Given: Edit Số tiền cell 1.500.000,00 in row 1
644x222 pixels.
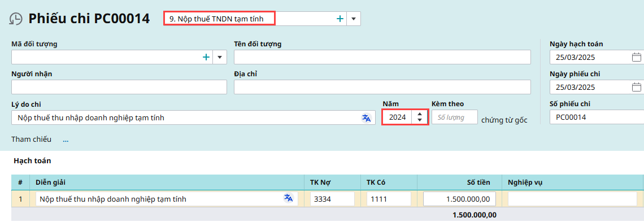Looking at the screenshot, I should coord(459,199).
